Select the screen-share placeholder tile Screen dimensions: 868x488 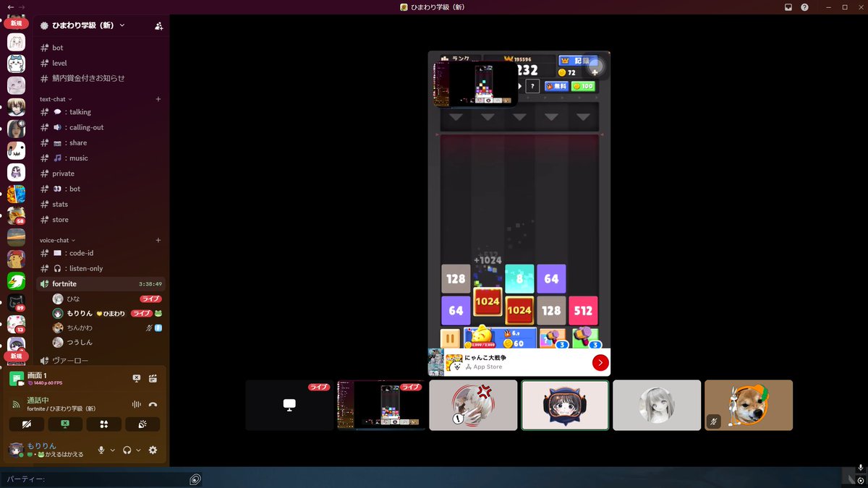point(289,405)
